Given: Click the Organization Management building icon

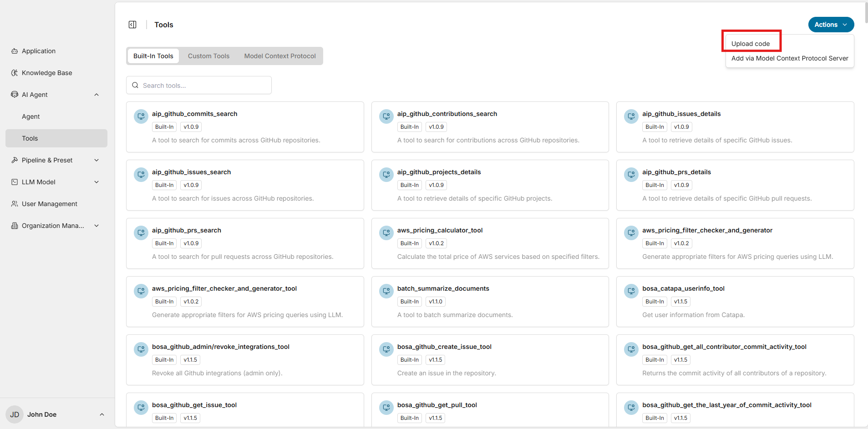Looking at the screenshot, I should coord(15,226).
